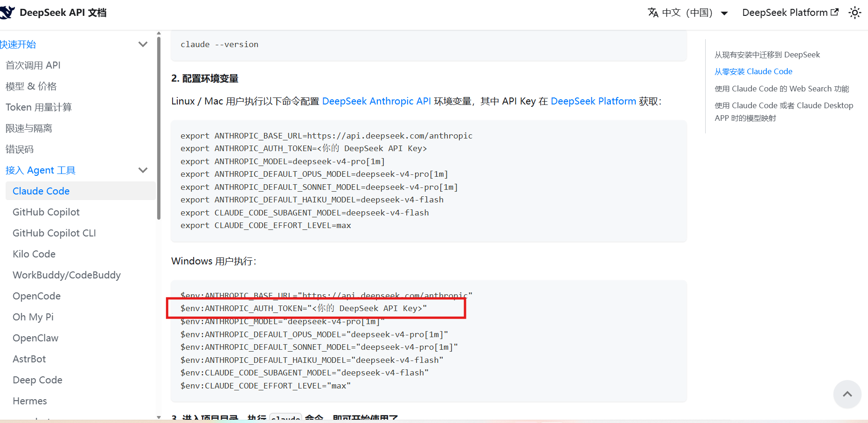Click export CLAUDE_CODE_EFFORT_LEVEL=max line
The height and width of the screenshot is (423, 868).
pyautogui.click(x=266, y=225)
